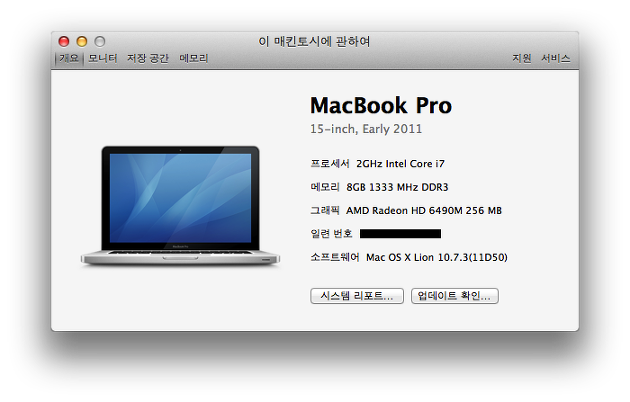630x402 pixels.
Task: Select the 저장 공간 tab
Action: coord(148,59)
